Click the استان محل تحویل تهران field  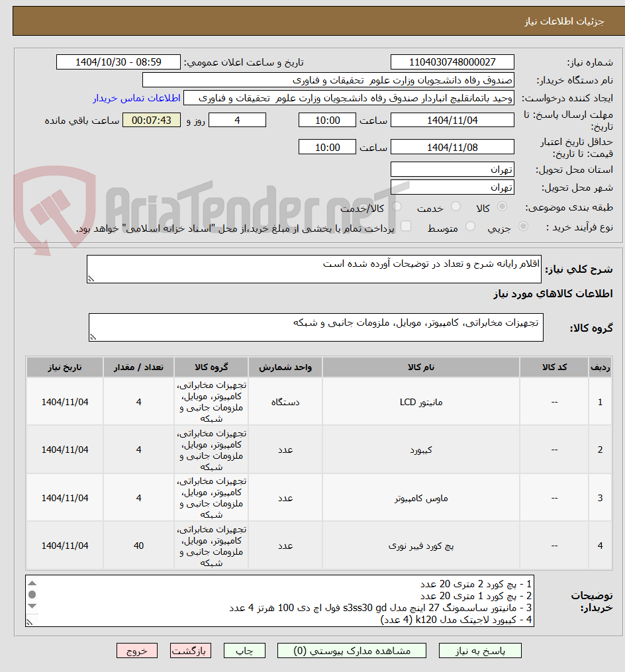point(452,169)
